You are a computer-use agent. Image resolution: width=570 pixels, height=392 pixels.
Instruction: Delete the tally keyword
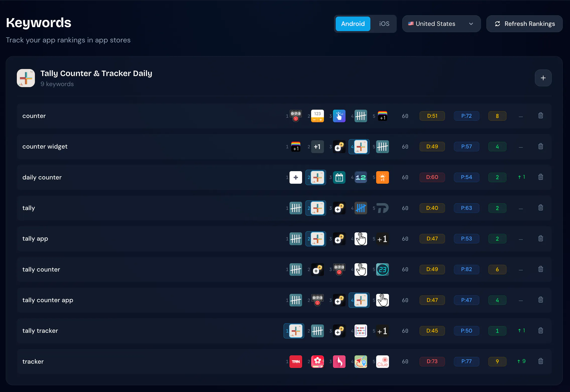click(x=541, y=208)
